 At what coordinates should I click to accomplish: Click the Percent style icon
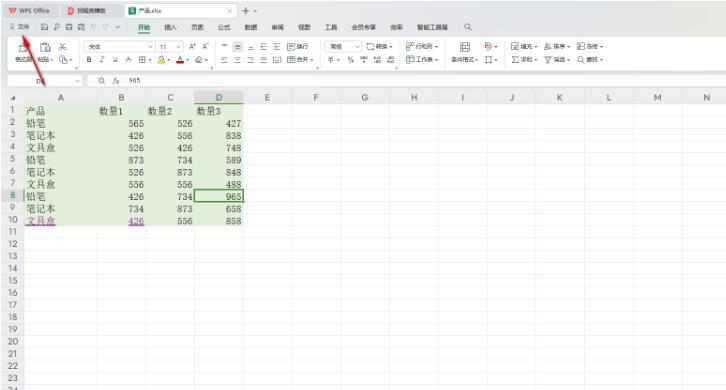point(350,60)
